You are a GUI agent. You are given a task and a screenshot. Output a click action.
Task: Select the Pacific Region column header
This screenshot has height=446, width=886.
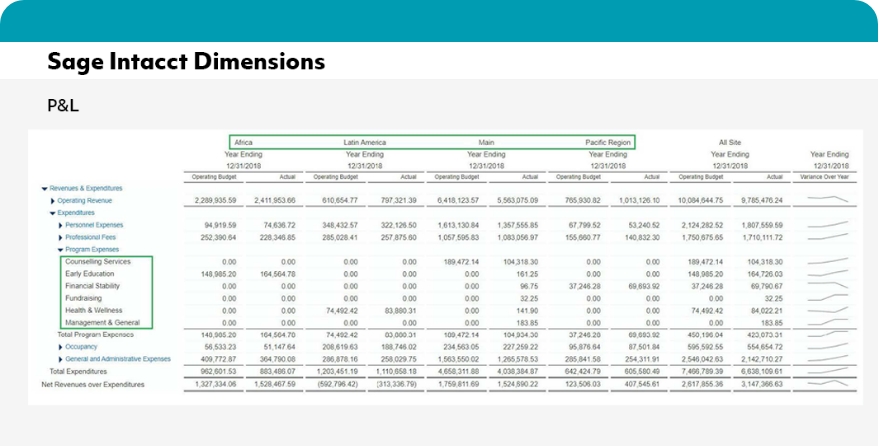click(609, 143)
